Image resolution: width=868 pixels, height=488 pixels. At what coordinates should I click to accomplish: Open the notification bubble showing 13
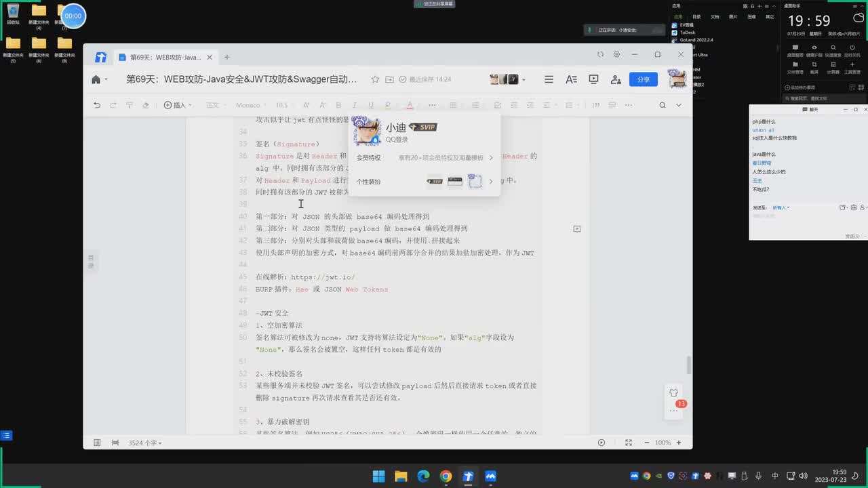coord(681,404)
